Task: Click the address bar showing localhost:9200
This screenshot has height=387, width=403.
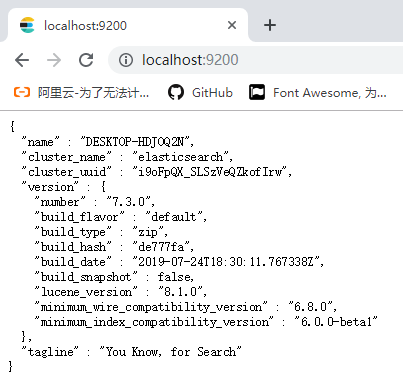Action: pyautogui.click(x=255, y=60)
